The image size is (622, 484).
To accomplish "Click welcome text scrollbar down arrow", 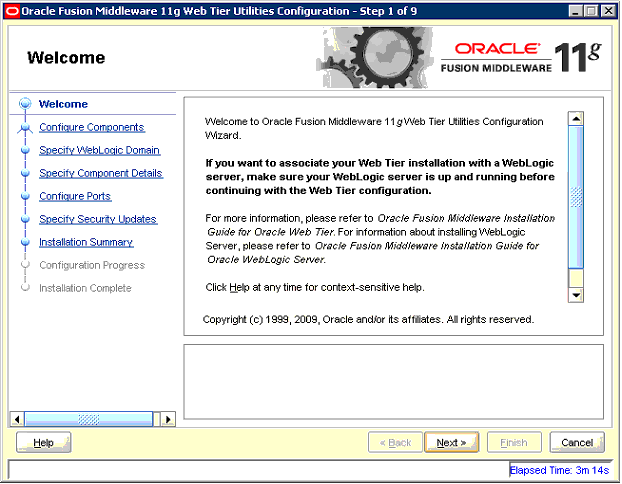I will 576,295.
